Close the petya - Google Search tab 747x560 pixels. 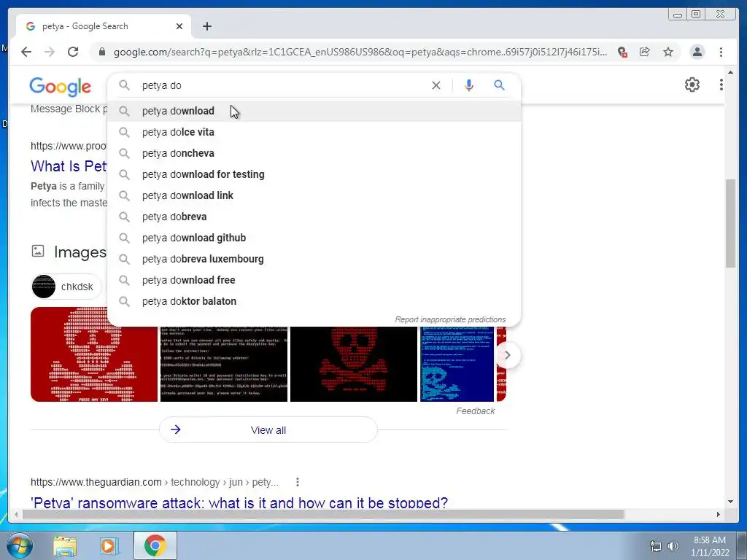coord(179,26)
